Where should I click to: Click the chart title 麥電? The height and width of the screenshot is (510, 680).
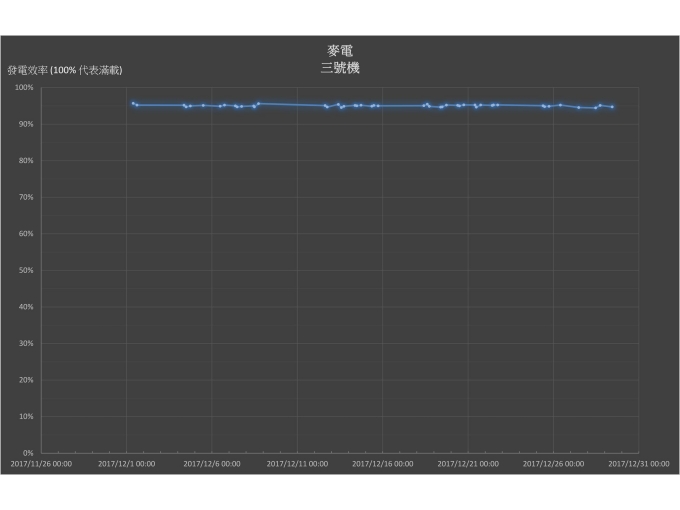(x=340, y=50)
